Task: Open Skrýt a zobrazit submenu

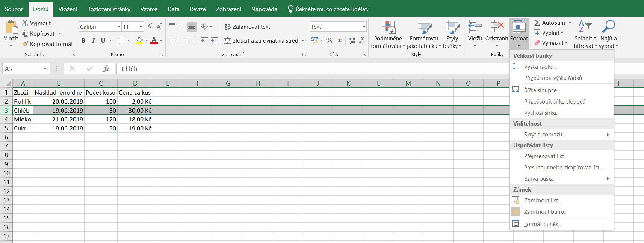Action: 562,134
